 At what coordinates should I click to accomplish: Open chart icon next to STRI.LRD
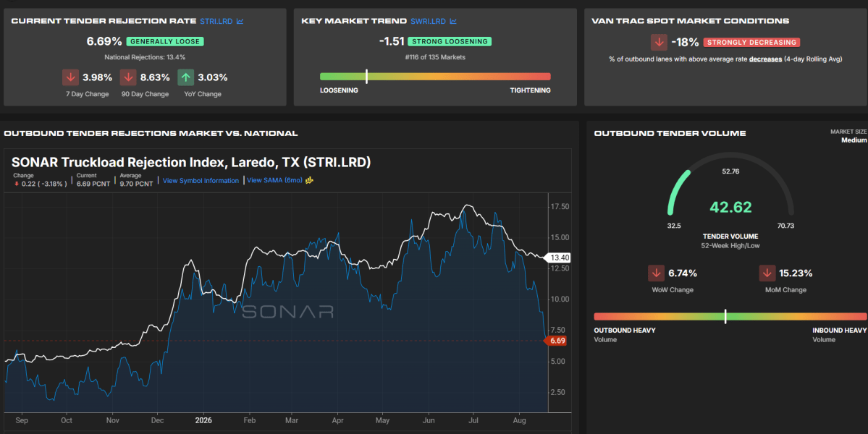(240, 21)
